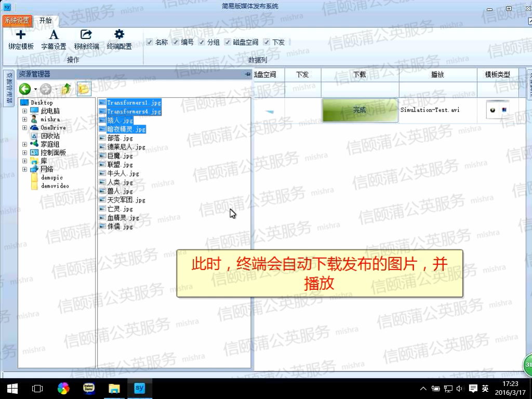The width and height of the screenshot is (532, 399).
Task: Click the green back arrow in 资源管理器
Action: click(24, 89)
